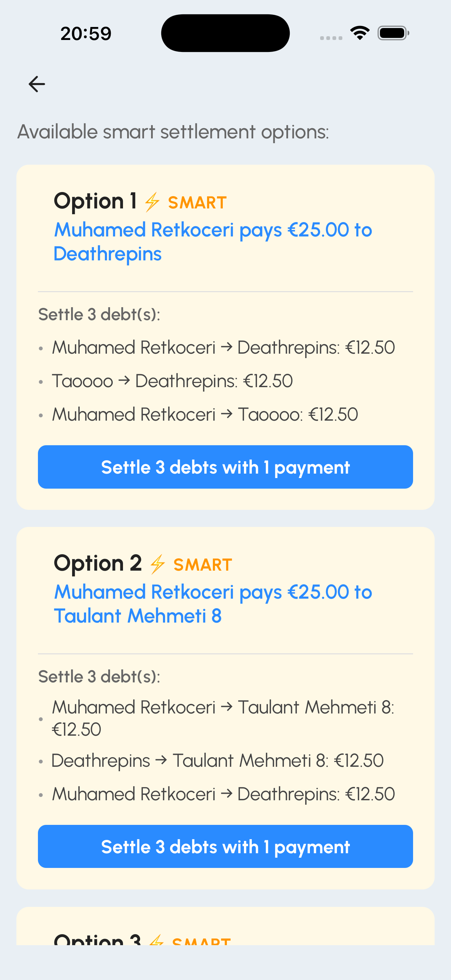Select the Muhamed Retkoceri to Taoooo debt entry
The width and height of the screenshot is (451, 980).
204,413
